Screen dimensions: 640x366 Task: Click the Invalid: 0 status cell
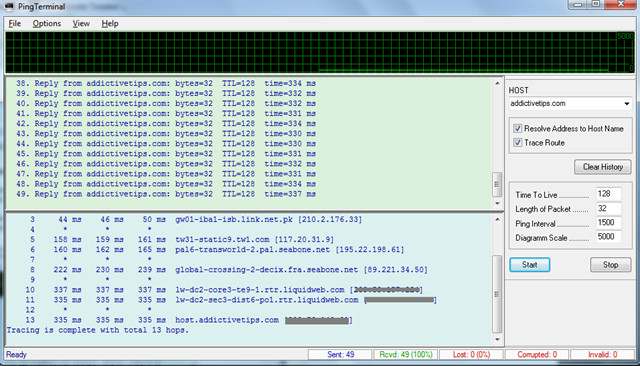click(x=602, y=355)
